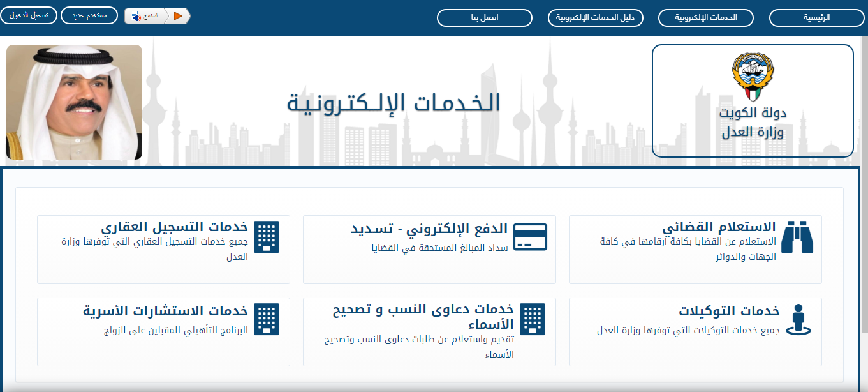The image size is (868, 392).
Task: Click the وزارة العدل text in logo box
Action: (753, 133)
